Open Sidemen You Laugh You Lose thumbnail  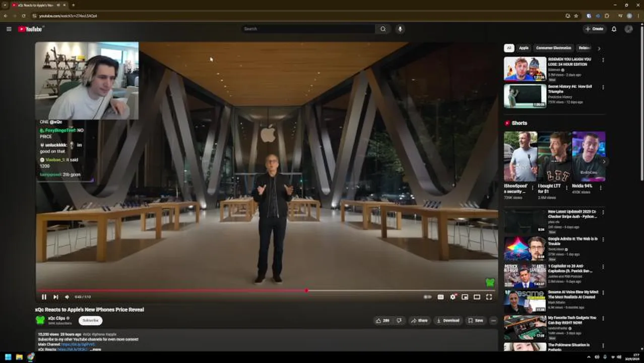[x=525, y=69]
